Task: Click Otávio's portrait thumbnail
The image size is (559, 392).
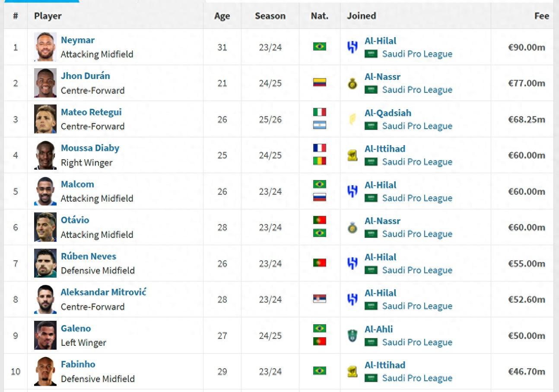Action: click(x=45, y=227)
